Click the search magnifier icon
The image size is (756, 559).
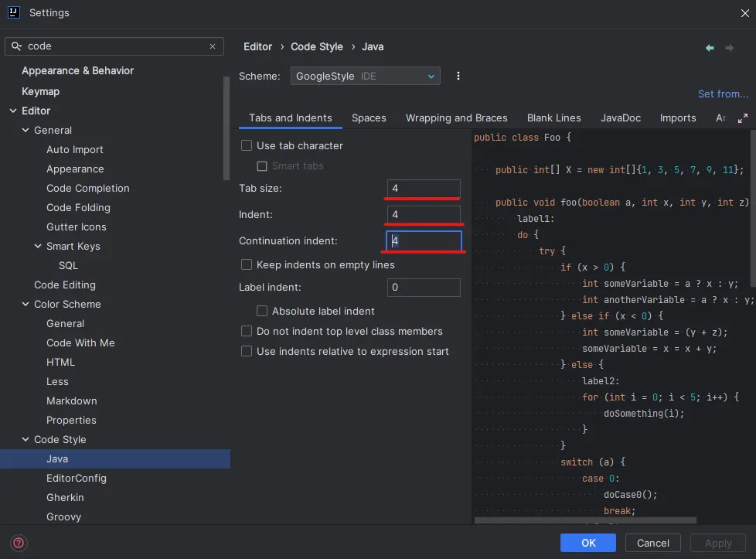[x=16, y=46]
